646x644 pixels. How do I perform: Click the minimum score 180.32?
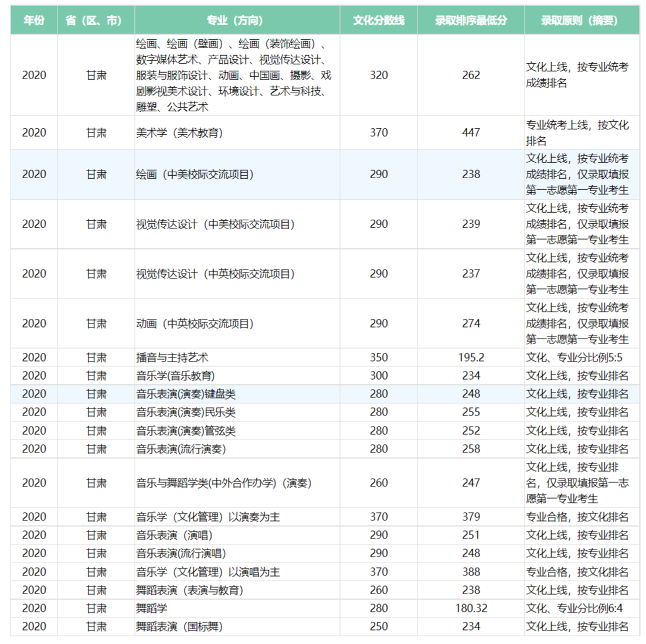(x=471, y=608)
